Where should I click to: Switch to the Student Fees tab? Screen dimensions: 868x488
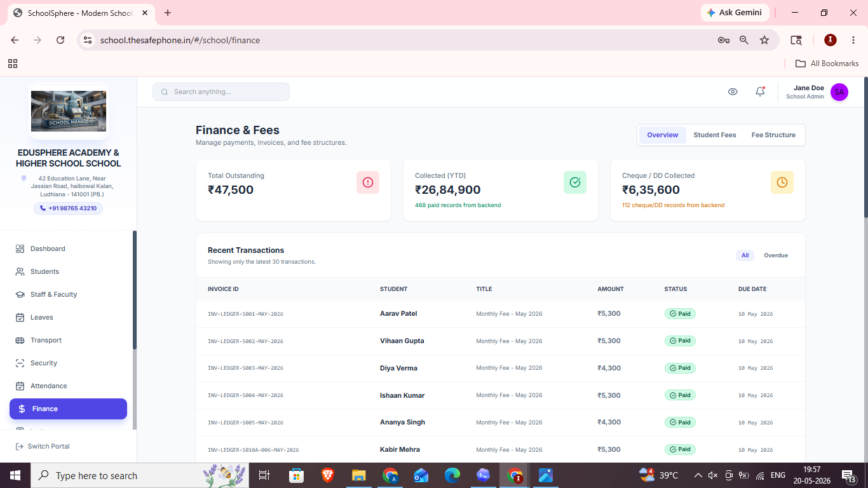tap(715, 135)
